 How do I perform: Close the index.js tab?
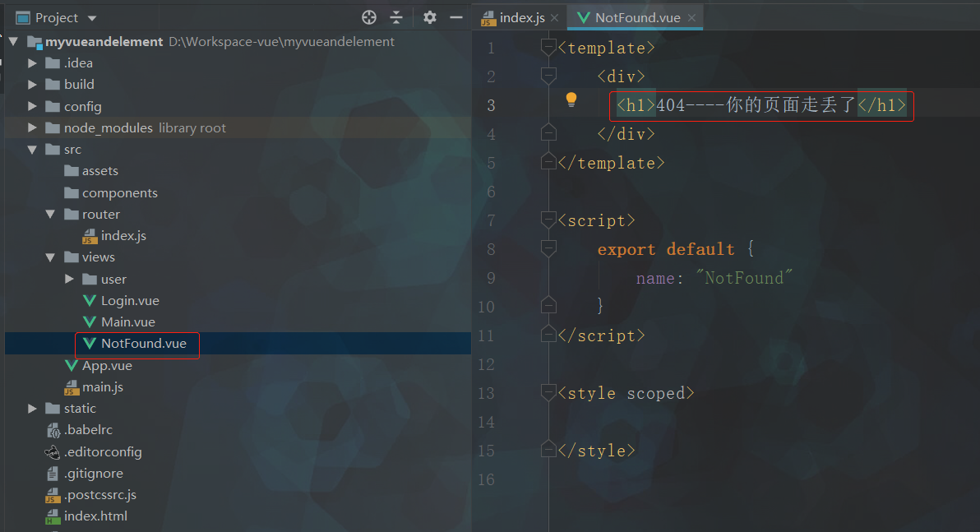pyautogui.click(x=554, y=18)
